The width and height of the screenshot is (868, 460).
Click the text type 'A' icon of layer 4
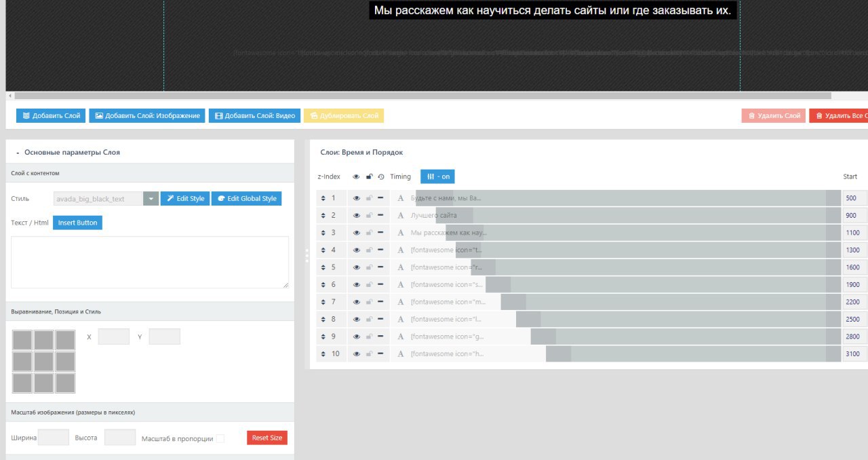point(400,250)
